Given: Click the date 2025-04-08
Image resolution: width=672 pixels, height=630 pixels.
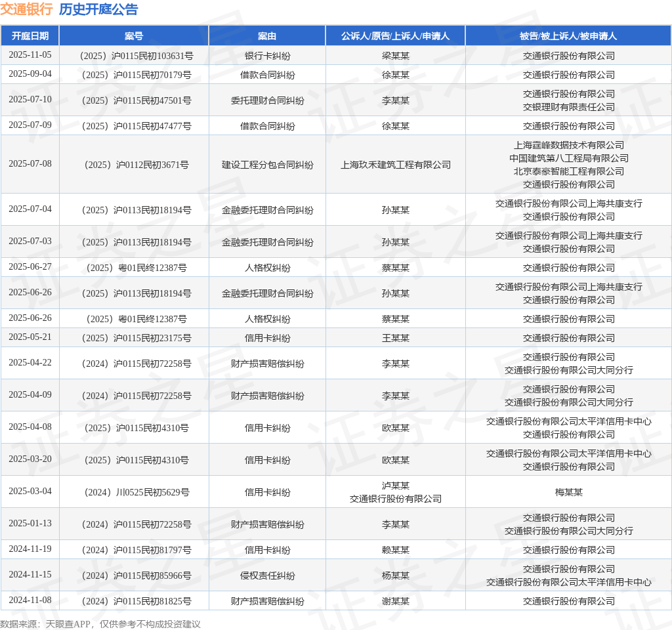Looking at the screenshot, I should pos(30,427).
